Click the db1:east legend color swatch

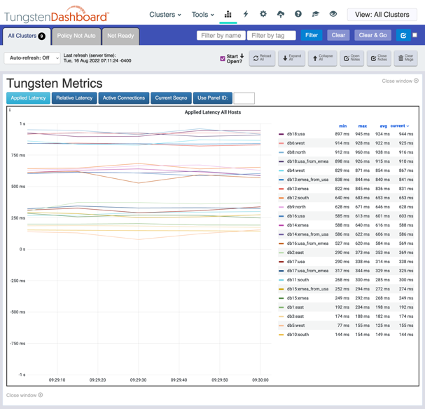coord(281,307)
